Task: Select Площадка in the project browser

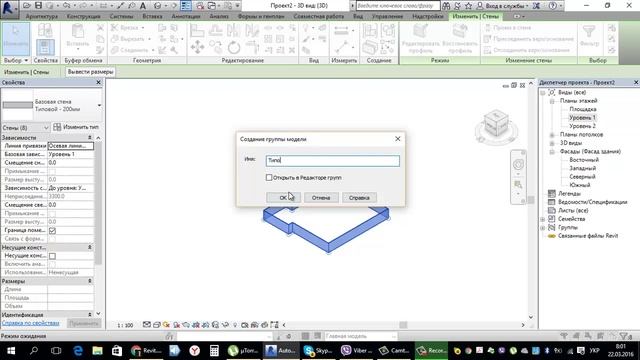Action: coord(582,109)
